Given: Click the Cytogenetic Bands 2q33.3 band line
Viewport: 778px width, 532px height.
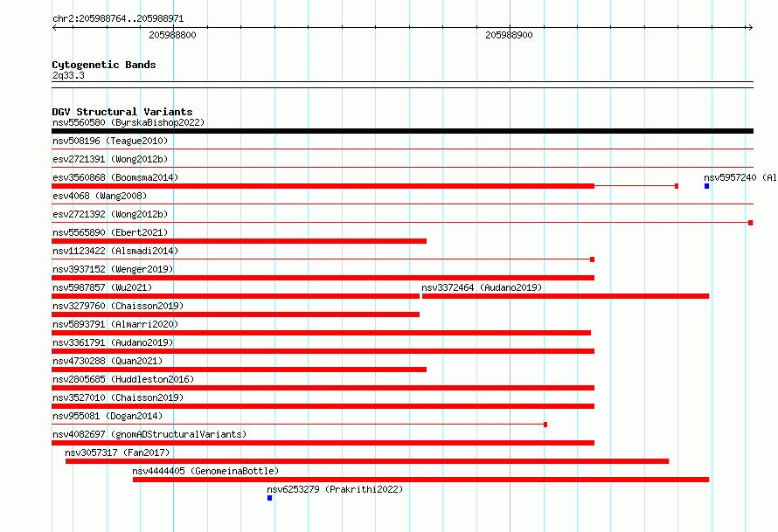Looking at the screenshot, I should [402, 85].
